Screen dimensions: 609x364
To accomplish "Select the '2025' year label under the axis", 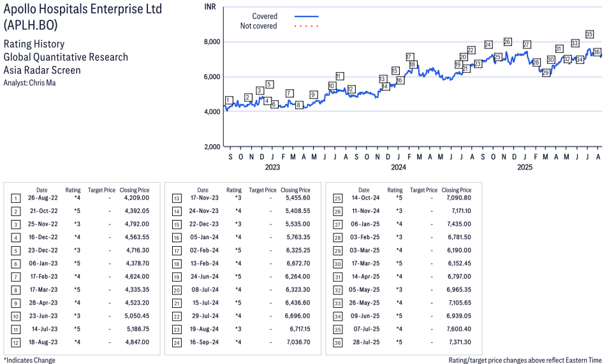I will pyautogui.click(x=525, y=167).
